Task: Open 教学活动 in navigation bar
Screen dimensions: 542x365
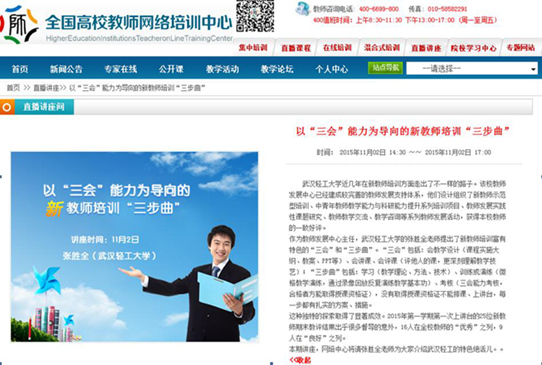Action: pyautogui.click(x=223, y=69)
